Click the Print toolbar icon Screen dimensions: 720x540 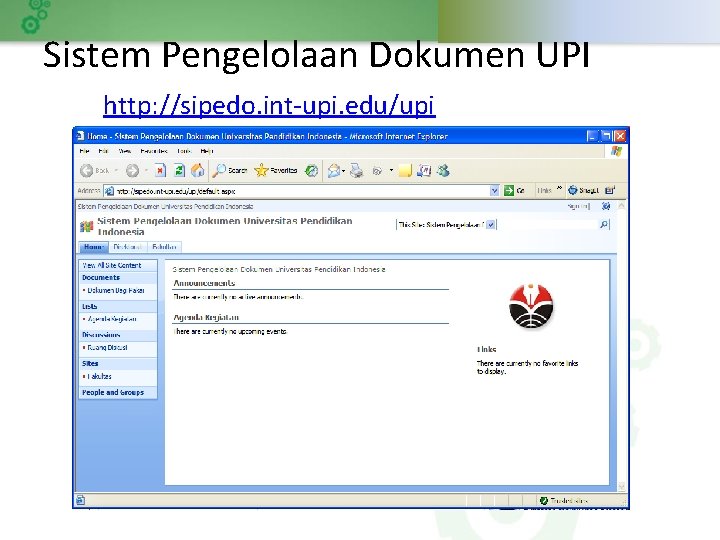click(356, 171)
